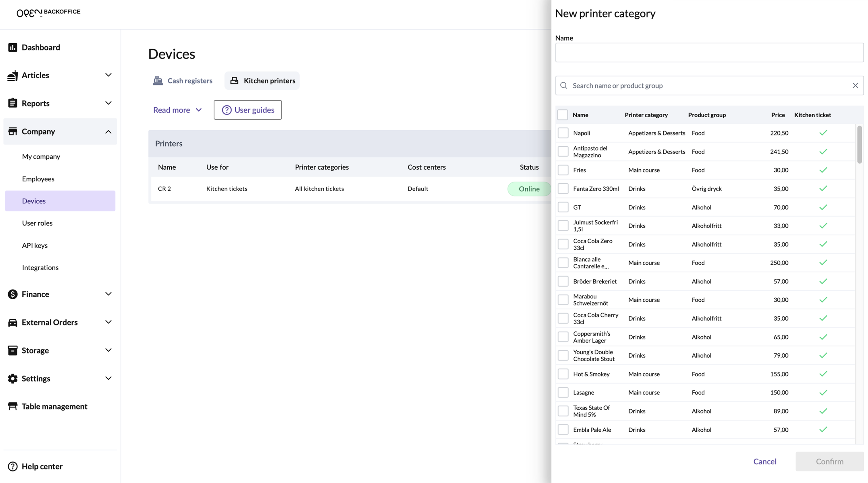Click the Reports clipboard icon
The width and height of the screenshot is (868, 483).
tap(12, 103)
